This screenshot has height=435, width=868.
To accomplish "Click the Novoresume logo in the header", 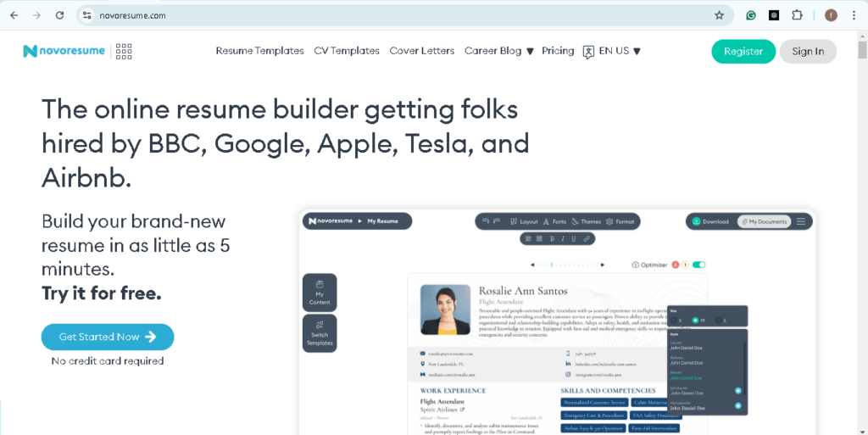I will (x=64, y=51).
